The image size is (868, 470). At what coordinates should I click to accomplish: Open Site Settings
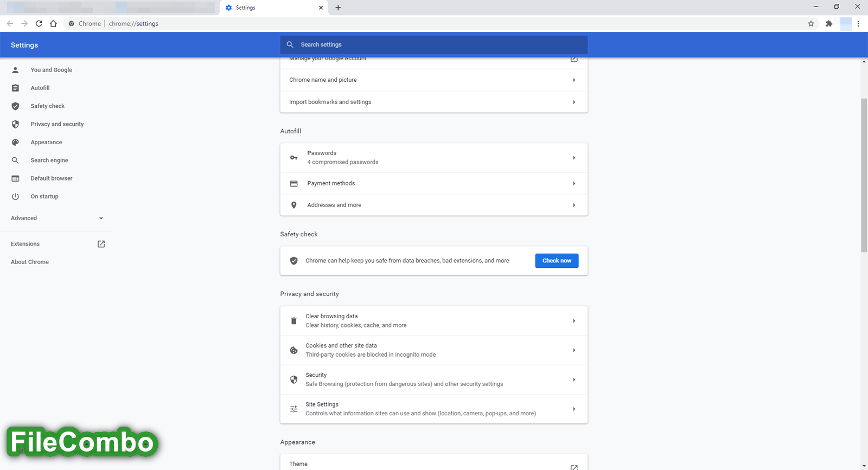[x=434, y=409]
